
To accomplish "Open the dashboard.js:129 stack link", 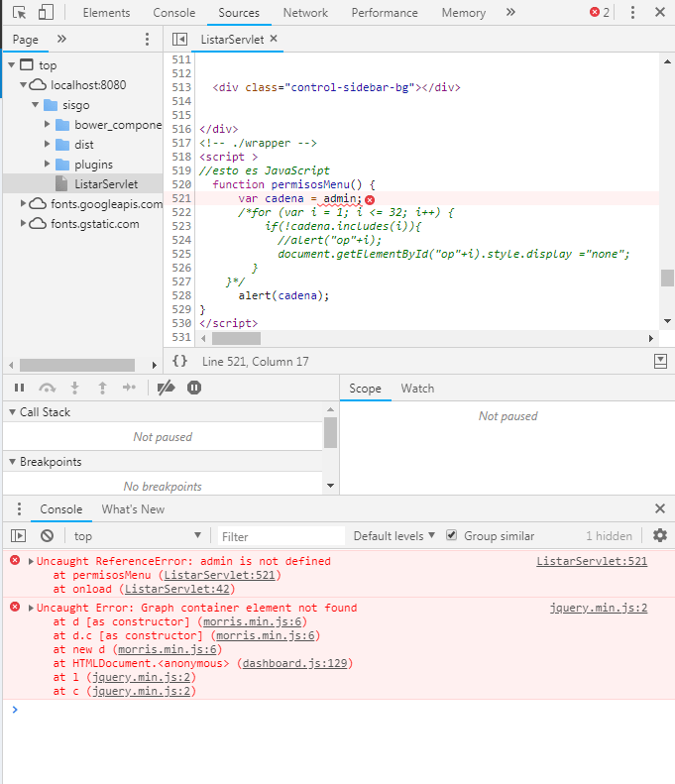I will click(295, 663).
